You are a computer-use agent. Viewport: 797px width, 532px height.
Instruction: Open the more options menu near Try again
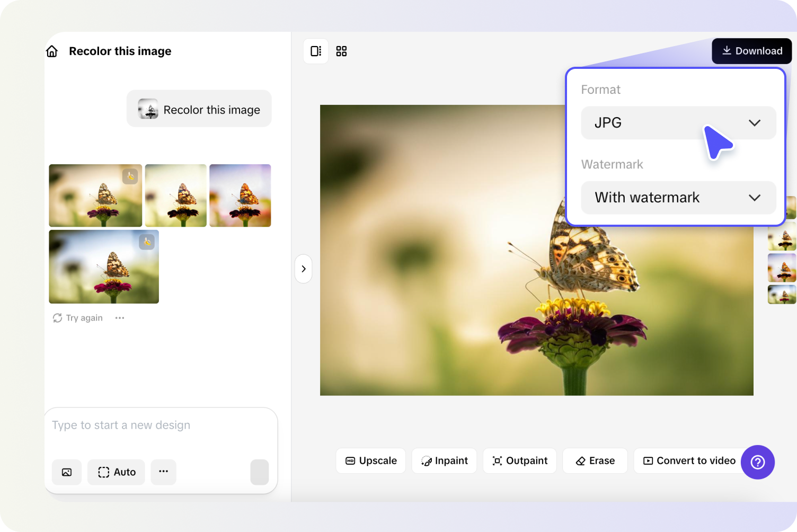pyautogui.click(x=120, y=317)
